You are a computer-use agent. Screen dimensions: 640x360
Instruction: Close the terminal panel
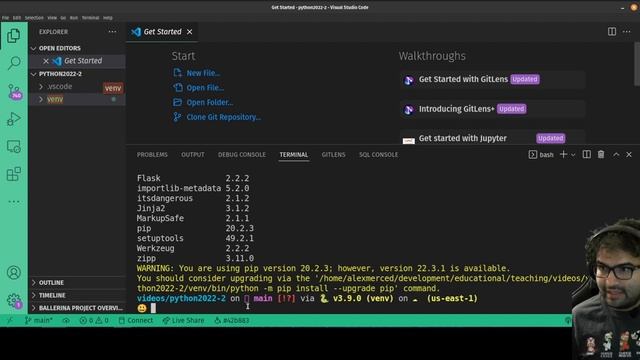(629, 154)
